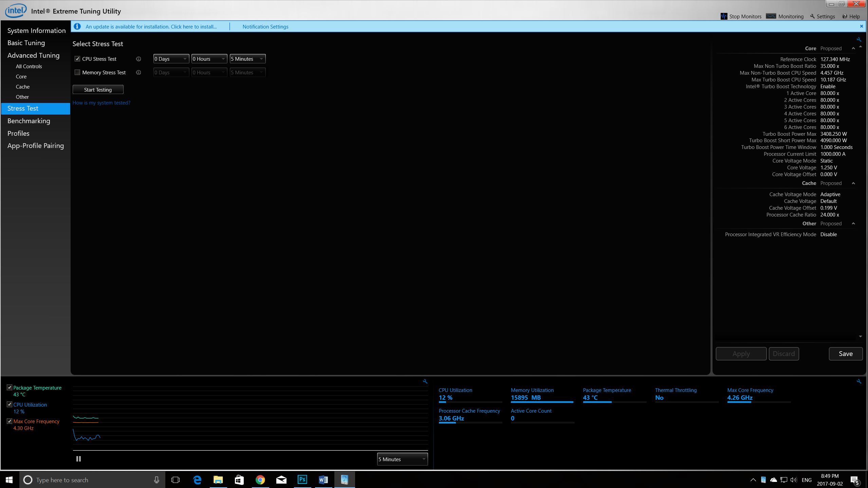The image size is (868, 488).
Task: Enable the Memory Stress Test checkbox
Action: pos(77,72)
